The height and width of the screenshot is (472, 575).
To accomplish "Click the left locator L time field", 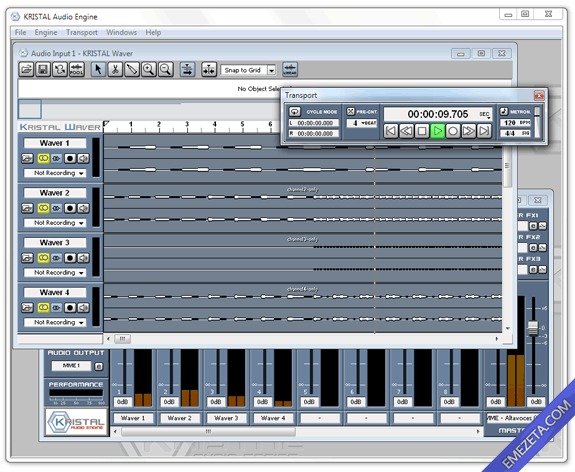I will pyautogui.click(x=314, y=123).
